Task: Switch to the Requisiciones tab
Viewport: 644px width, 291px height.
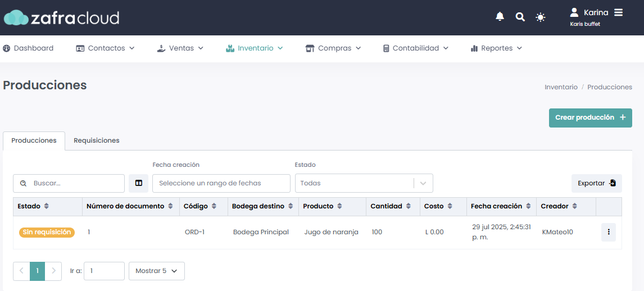Action: coord(97,140)
